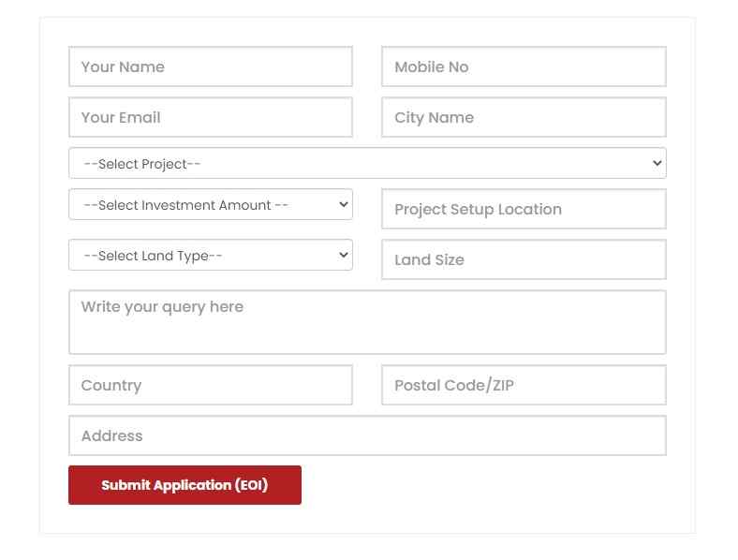Select the Country input field

point(210,385)
